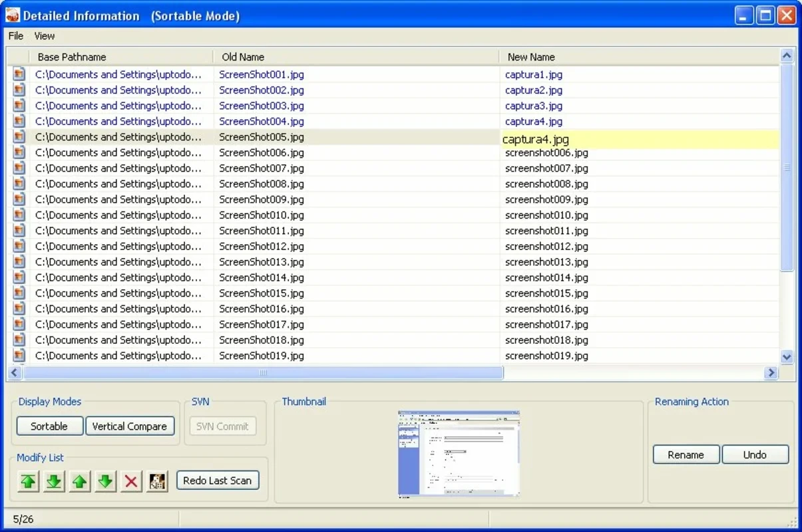Sort by the Base Pathname column header
The image size is (802, 532).
[x=72, y=57]
